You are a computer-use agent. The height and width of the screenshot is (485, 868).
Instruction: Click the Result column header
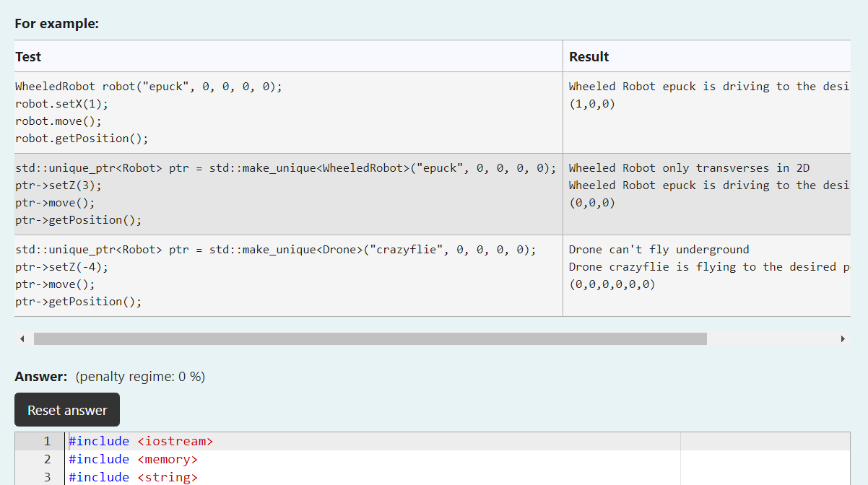click(x=589, y=56)
